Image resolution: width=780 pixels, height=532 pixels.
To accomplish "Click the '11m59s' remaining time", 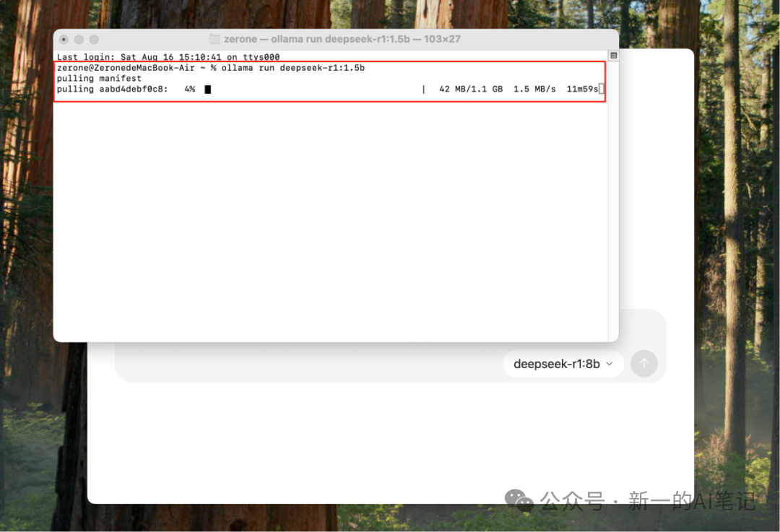I will point(582,89).
